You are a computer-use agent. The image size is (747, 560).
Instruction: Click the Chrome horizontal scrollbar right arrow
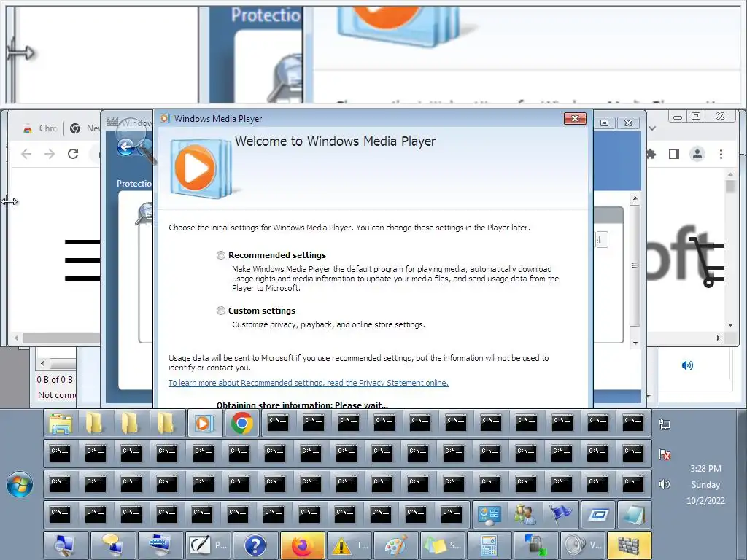pos(719,338)
